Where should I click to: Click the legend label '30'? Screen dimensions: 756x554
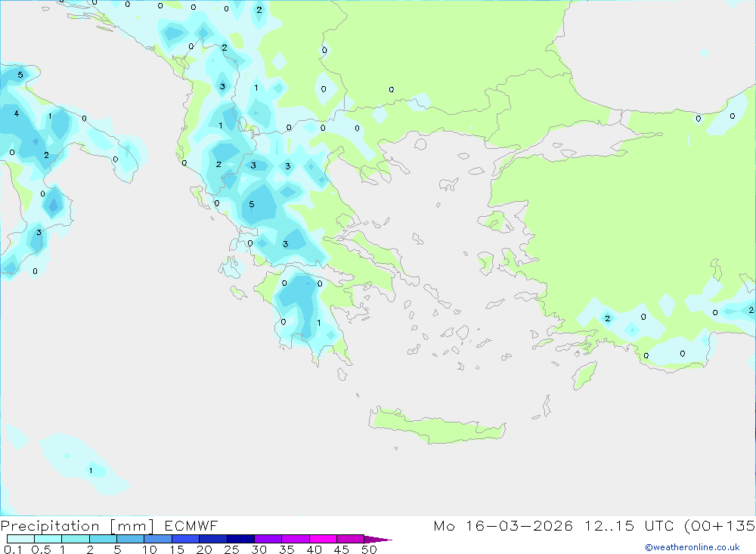click(x=259, y=549)
